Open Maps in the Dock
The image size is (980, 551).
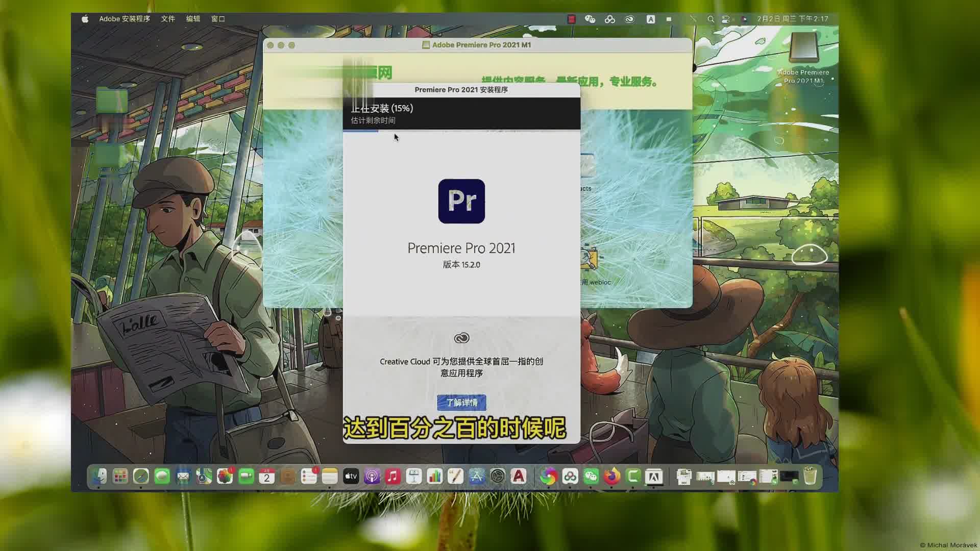point(204,477)
